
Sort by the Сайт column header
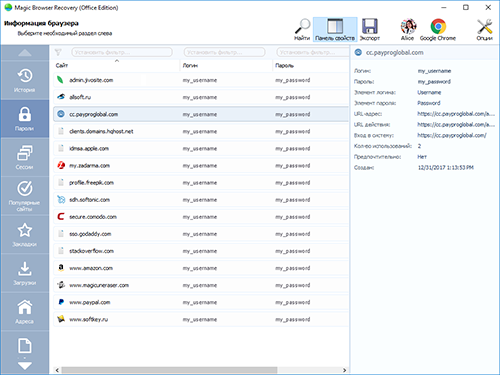pyautogui.click(x=116, y=65)
